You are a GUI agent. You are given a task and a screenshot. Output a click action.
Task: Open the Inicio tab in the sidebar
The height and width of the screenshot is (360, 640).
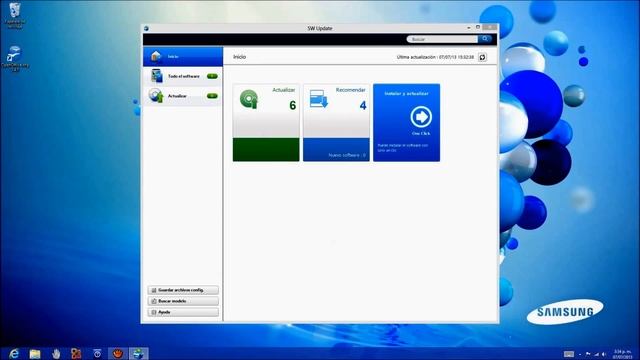[183, 56]
